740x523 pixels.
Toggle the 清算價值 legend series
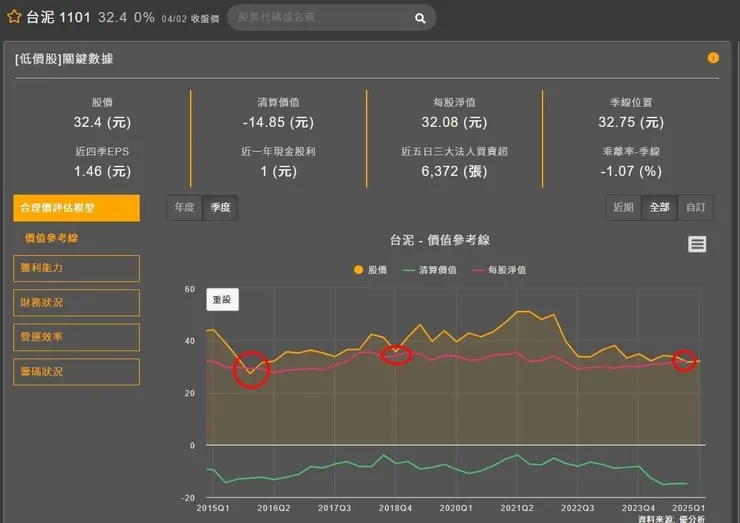click(430, 270)
